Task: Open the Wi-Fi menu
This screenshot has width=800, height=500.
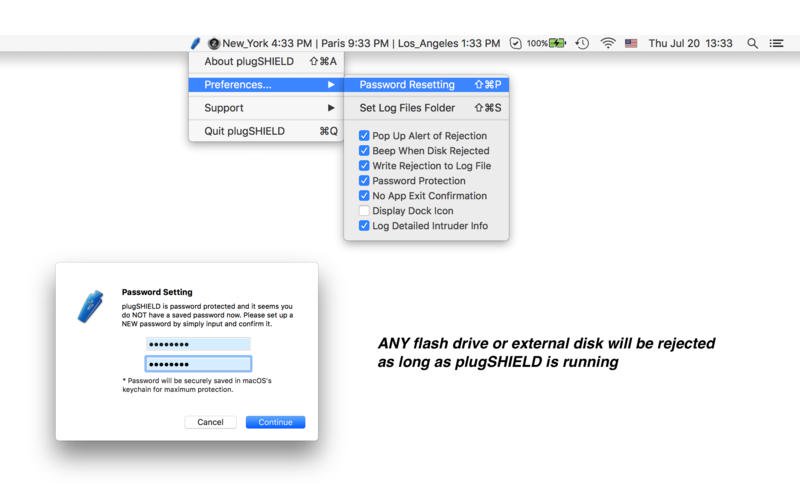Action: (607, 43)
